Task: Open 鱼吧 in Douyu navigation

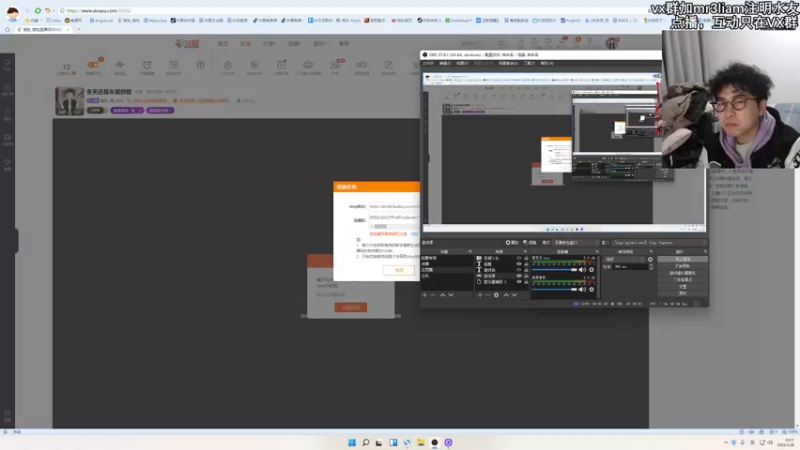Action: pos(344,44)
